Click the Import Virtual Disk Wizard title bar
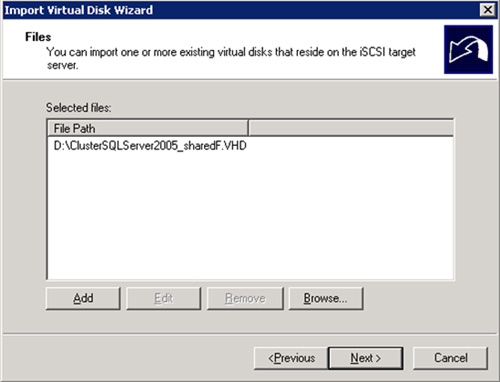 pyautogui.click(x=240, y=10)
